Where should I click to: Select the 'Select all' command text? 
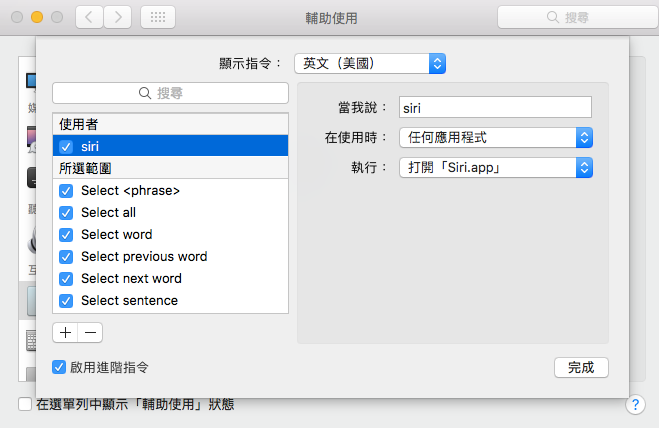108,212
